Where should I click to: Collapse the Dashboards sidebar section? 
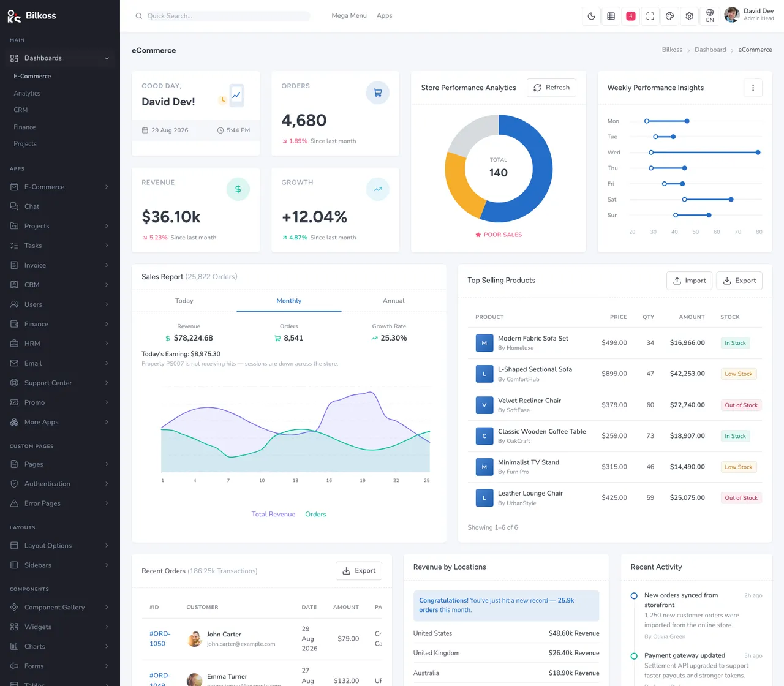tap(60, 58)
